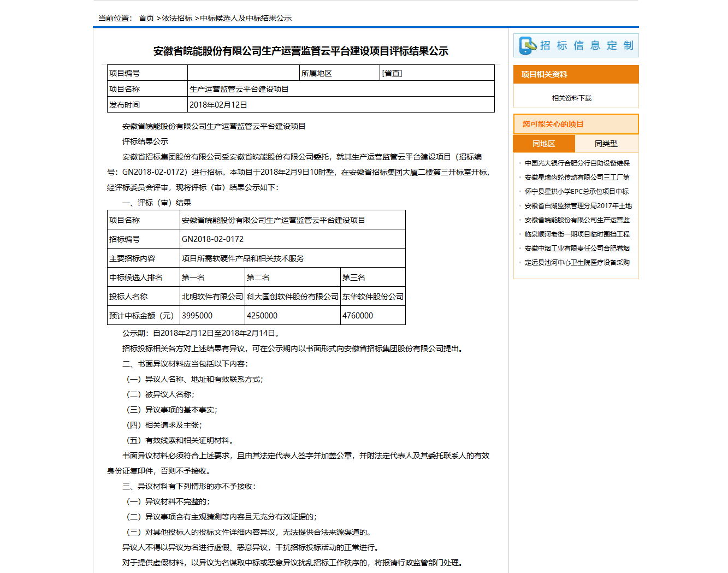Screen dimensions: 728x573
Task: Click the 一、评标（审）结果 heading line
Action: click(157, 203)
